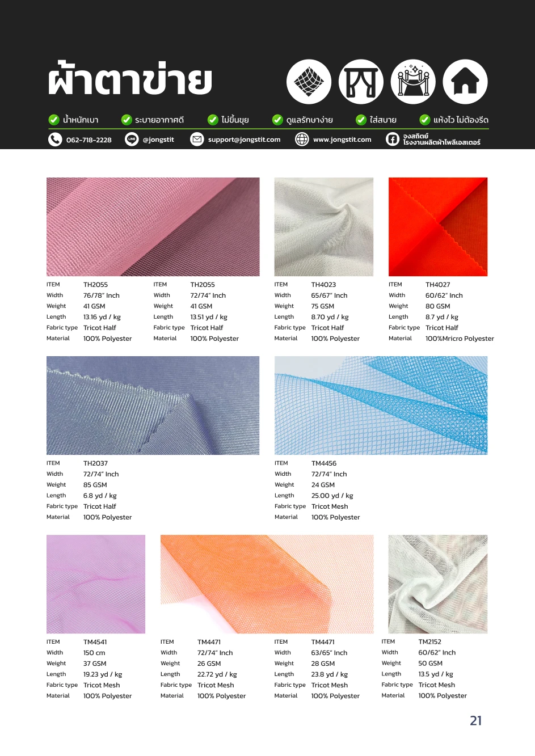Click the globe website icon
The height and width of the screenshot is (756, 535).
(302, 140)
